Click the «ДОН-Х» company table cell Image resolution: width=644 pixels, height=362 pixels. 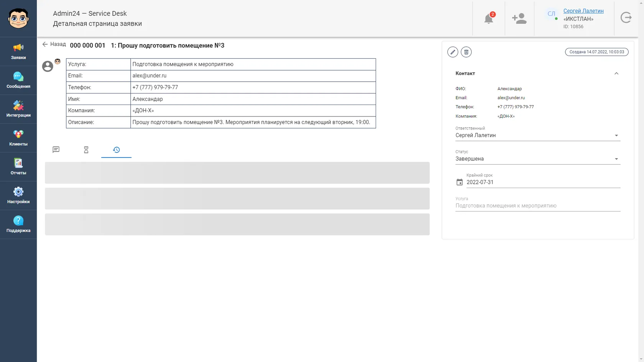click(x=253, y=111)
